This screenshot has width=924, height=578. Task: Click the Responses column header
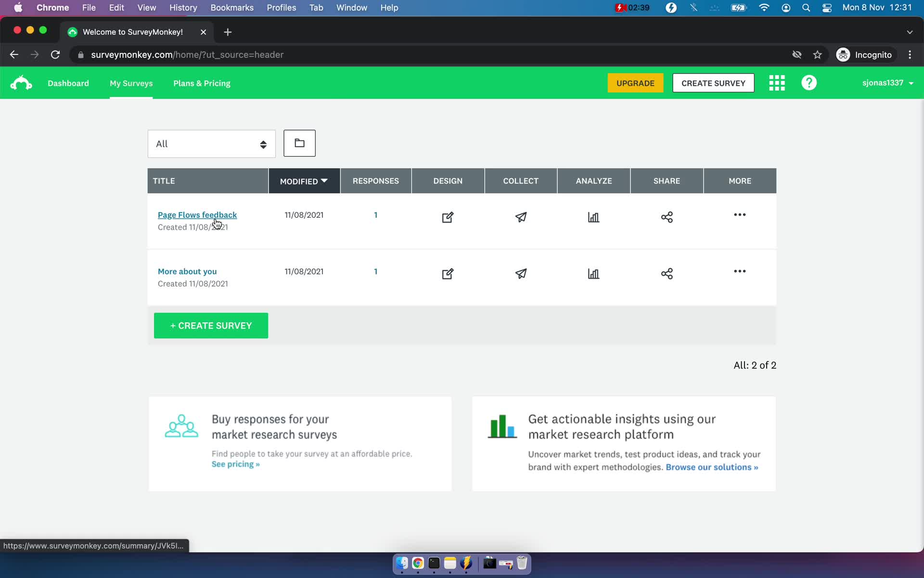[x=376, y=181]
